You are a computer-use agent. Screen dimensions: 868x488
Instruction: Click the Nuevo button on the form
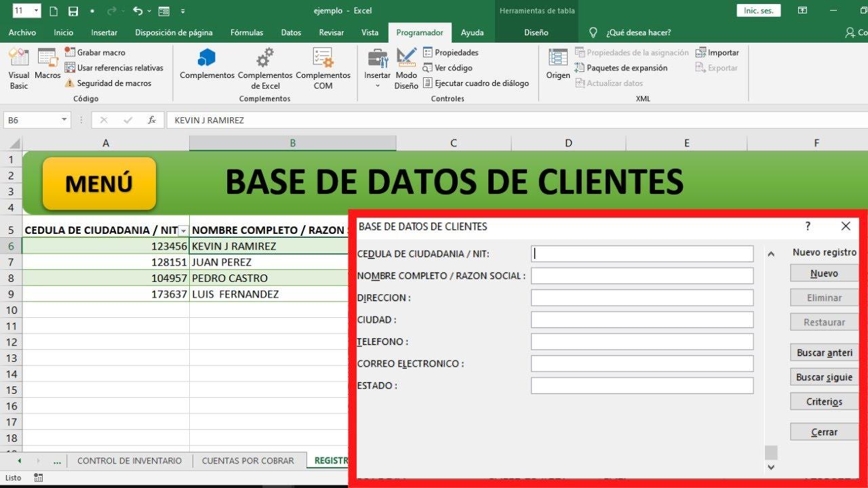(823, 272)
